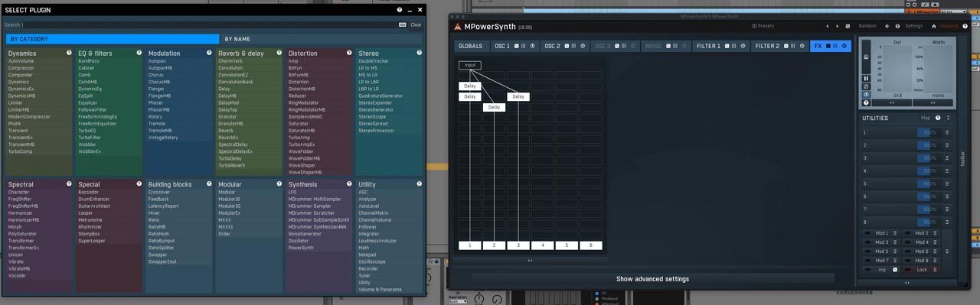Open menu for multiparameter 1
Viewport: 980px width, 305px height.
946,132
